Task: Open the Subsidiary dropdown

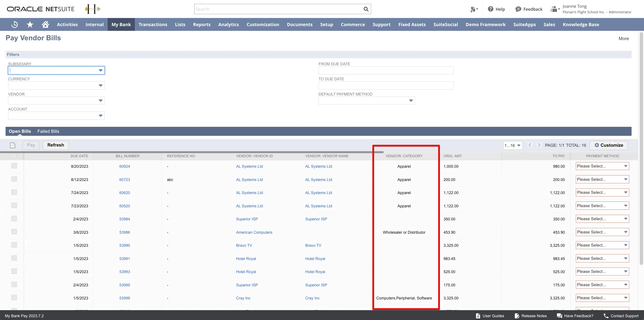Action: coord(56,70)
